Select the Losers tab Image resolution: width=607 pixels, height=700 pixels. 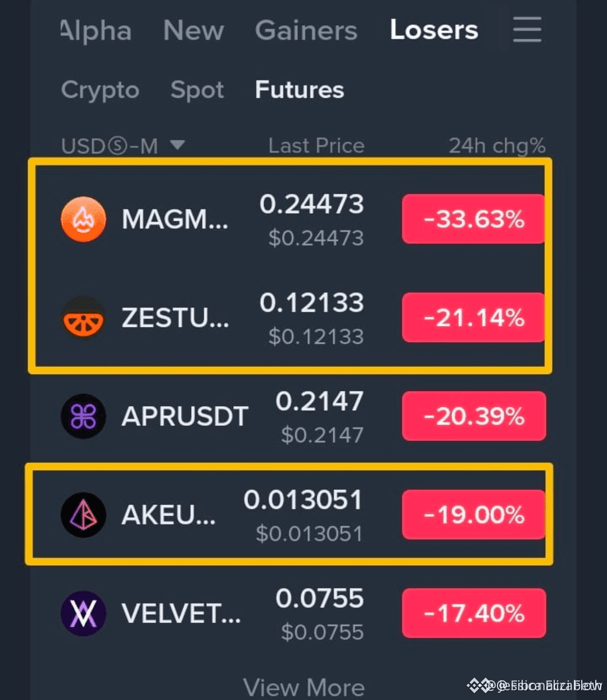pos(434,30)
